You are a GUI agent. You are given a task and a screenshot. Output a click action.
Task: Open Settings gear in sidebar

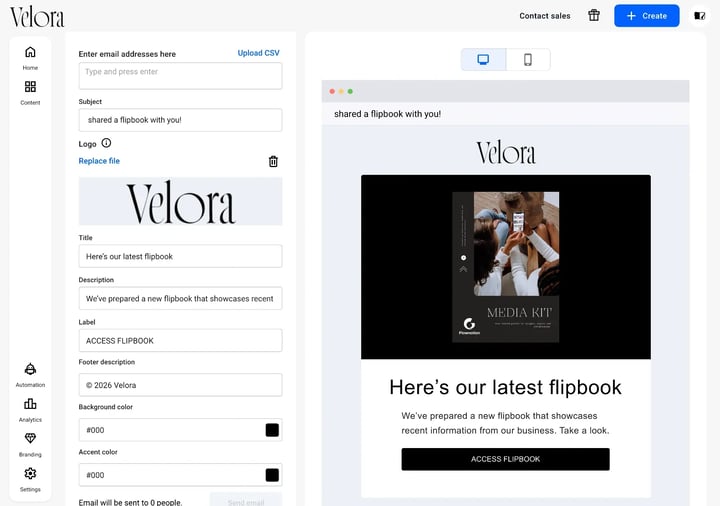click(x=30, y=473)
